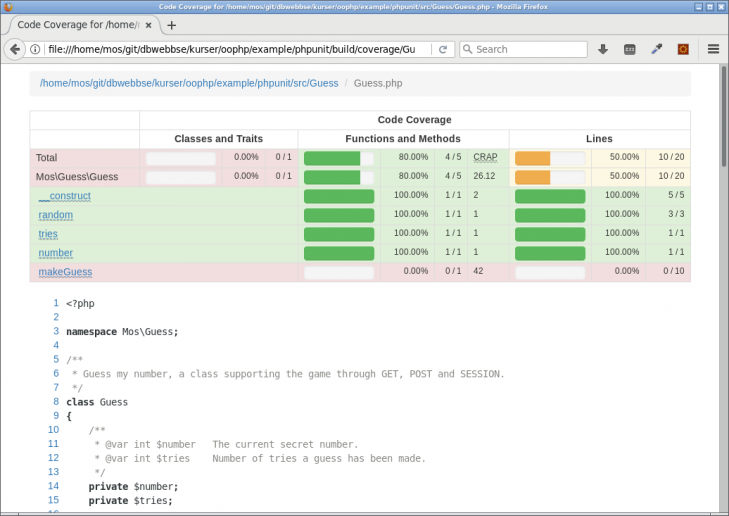Click the CRAP abbreviation header
729x516 pixels.
(485, 157)
